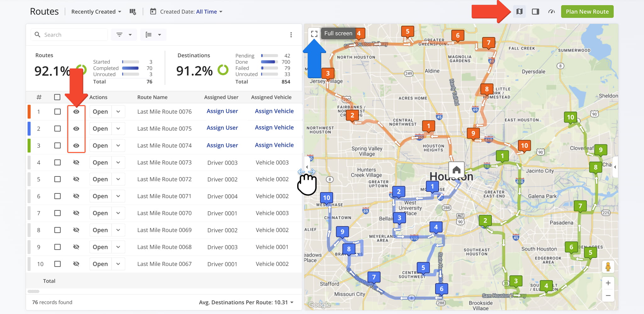Image resolution: width=644 pixels, height=314 pixels.
Task: Check the box for Last Mile Route 0075
Action: 57,129
